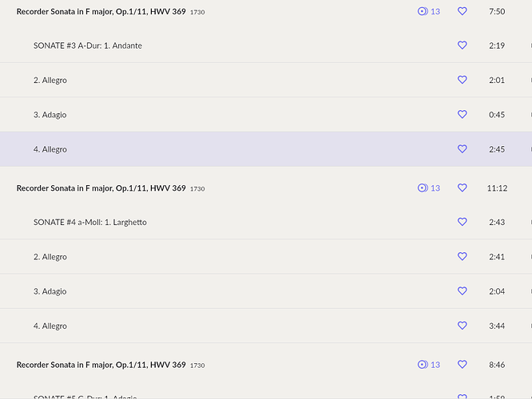Viewport: 532px width, 399px height.
Task: Favorite the SONATE #3 A-Dur Andante track
Action: [463, 45]
